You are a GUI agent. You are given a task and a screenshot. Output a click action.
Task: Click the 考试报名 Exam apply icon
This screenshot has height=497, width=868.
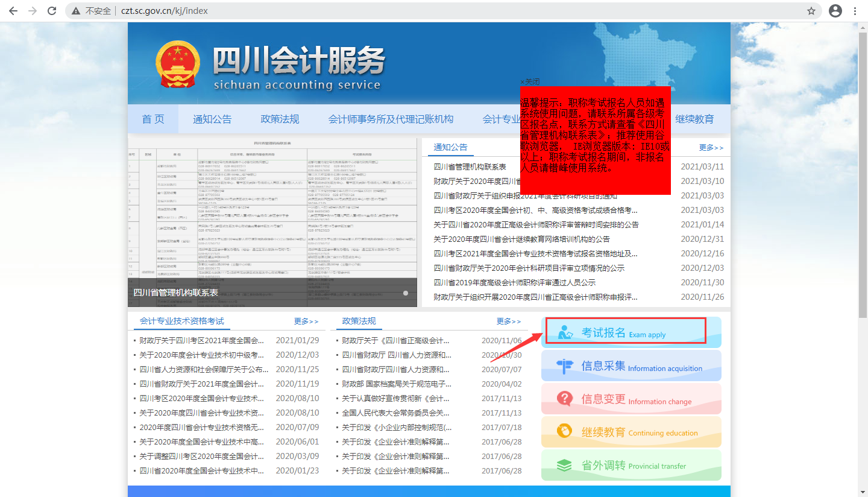click(565, 332)
